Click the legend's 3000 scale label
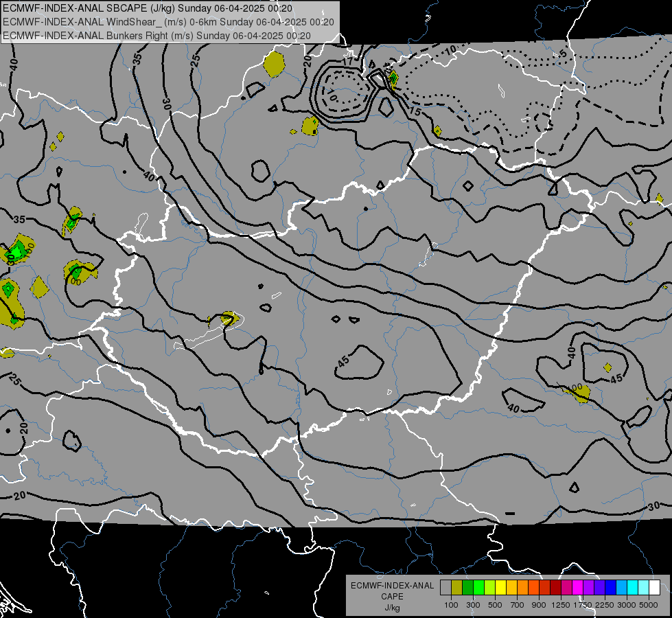 [627, 605]
